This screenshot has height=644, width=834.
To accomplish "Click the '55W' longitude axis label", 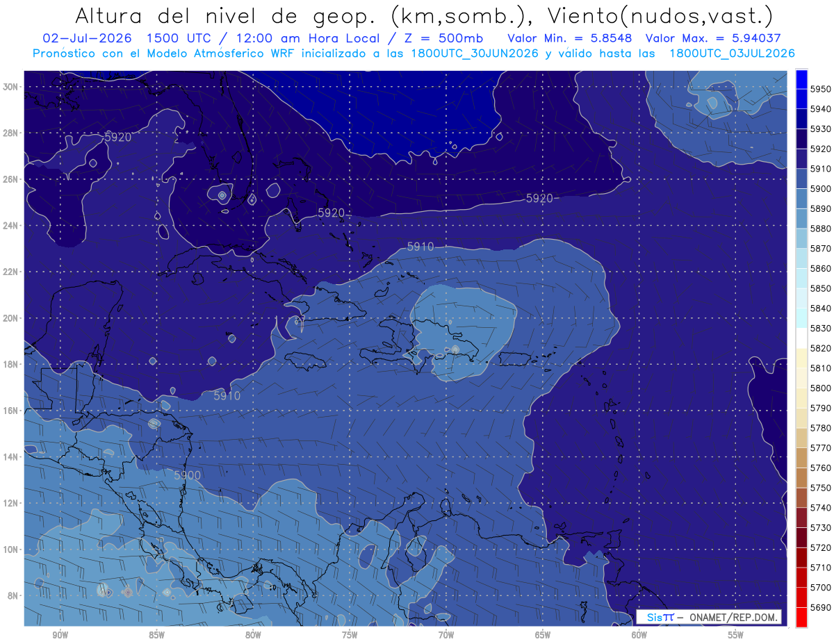I will point(736,634).
